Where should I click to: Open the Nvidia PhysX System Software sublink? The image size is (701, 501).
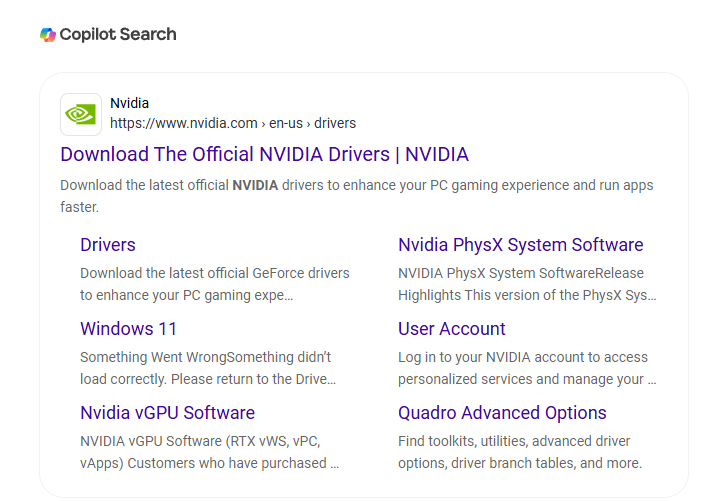[x=520, y=245]
